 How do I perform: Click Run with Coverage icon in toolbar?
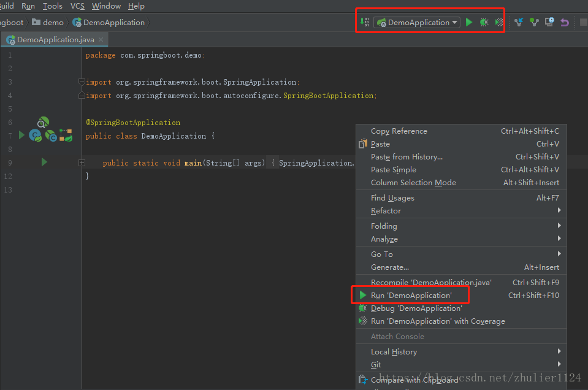pos(499,22)
